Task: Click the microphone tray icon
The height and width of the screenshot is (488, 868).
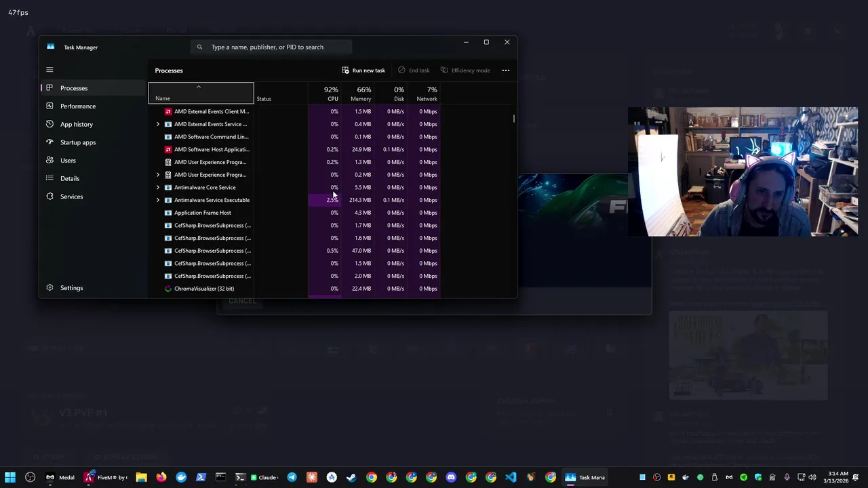Action: pyautogui.click(x=787, y=477)
